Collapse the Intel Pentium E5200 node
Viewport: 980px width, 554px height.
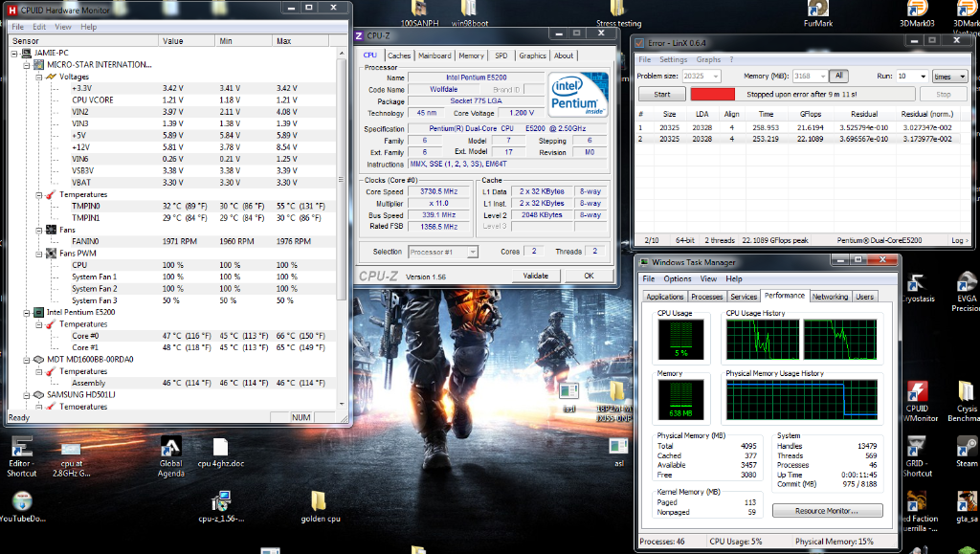click(x=26, y=312)
